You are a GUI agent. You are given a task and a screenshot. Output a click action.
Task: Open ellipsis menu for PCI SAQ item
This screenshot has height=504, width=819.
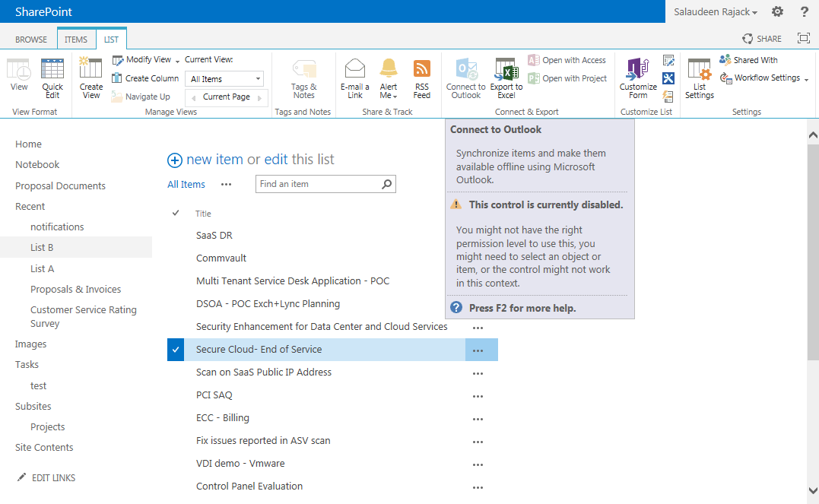tap(478, 396)
